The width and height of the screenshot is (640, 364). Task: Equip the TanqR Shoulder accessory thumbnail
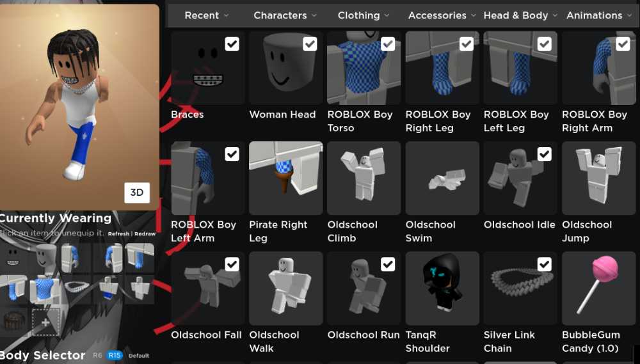(442, 288)
